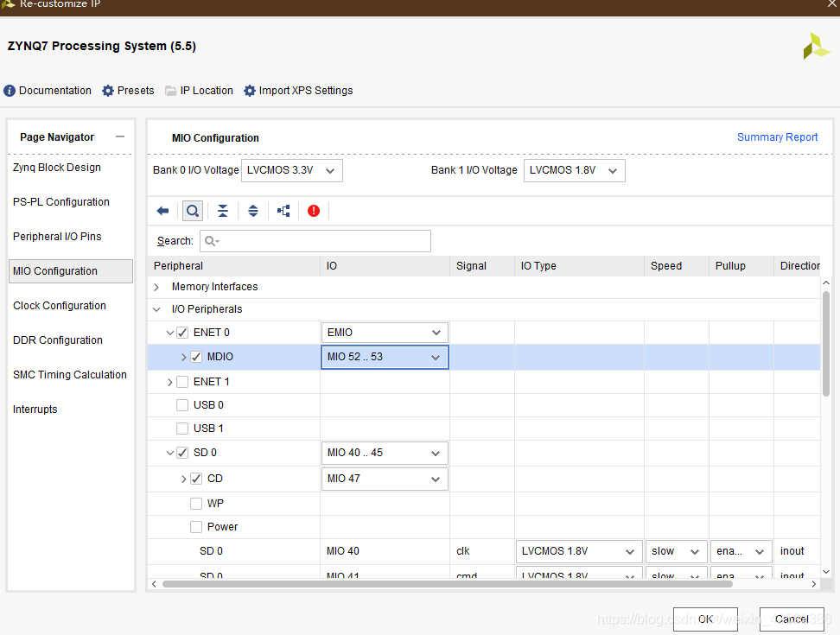The width and height of the screenshot is (840, 635).
Task: Click the Cancel button
Action: point(792,619)
